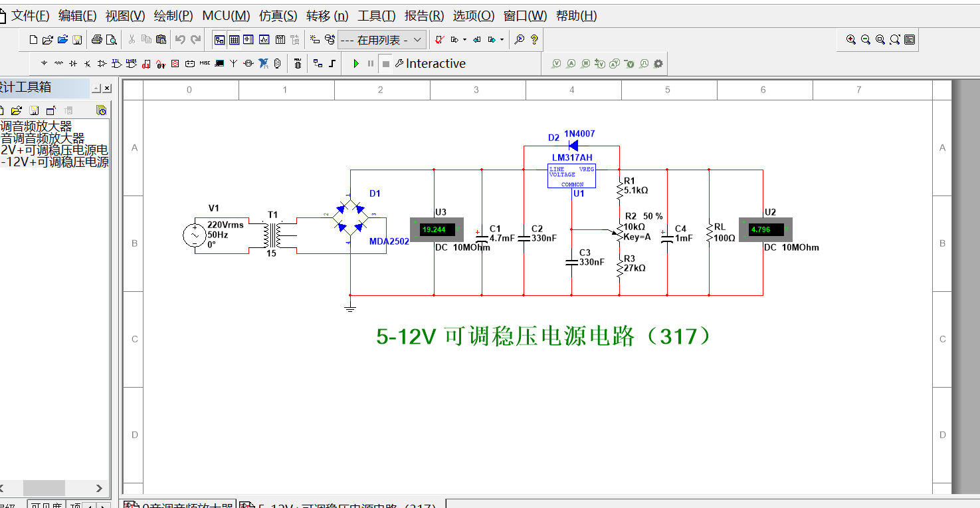Viewport: 980px width, 508px height.
Task: Zoom to fit the page
Action: click(895, 40)
